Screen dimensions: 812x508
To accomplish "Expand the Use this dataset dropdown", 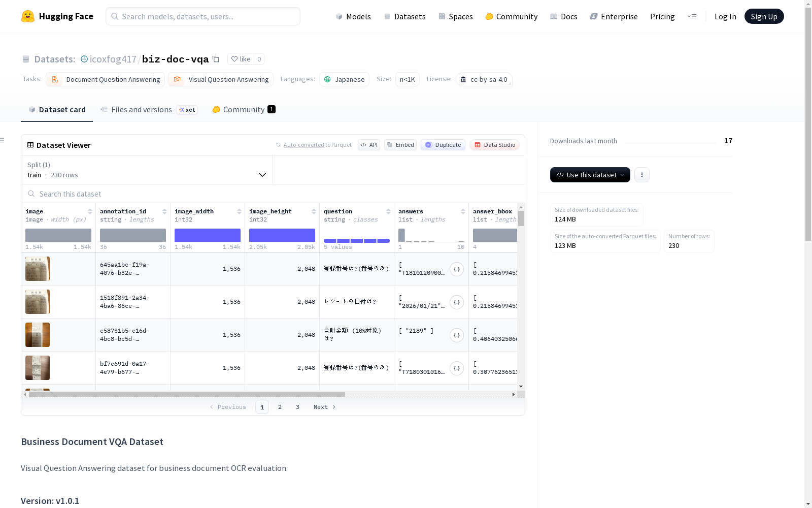I will 590,175.
